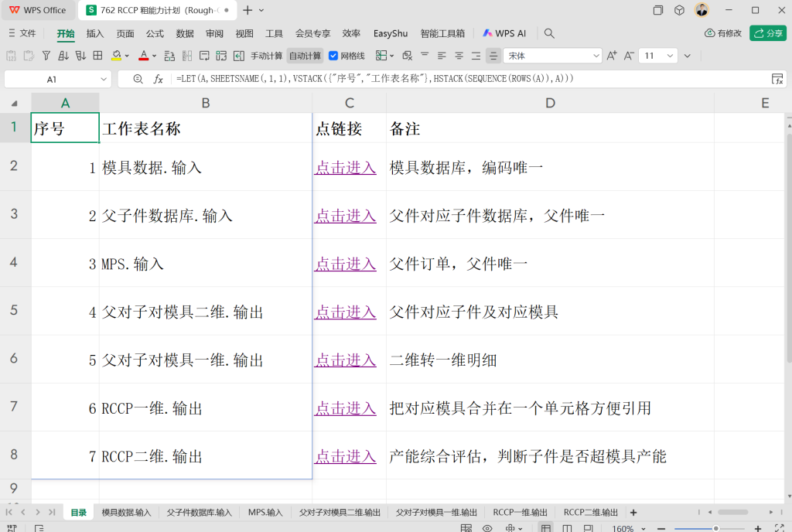Expand the formula bar editor icon

coord(777,79)
